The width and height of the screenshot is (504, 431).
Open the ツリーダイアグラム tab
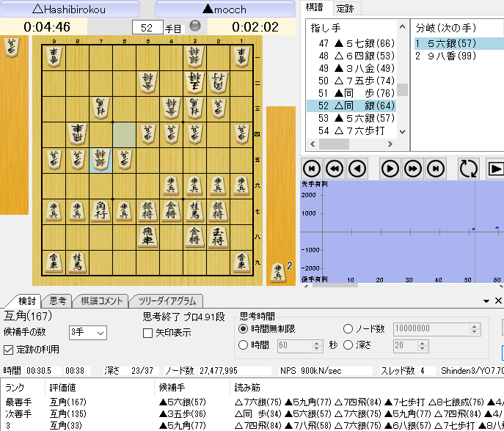(167, 301)
